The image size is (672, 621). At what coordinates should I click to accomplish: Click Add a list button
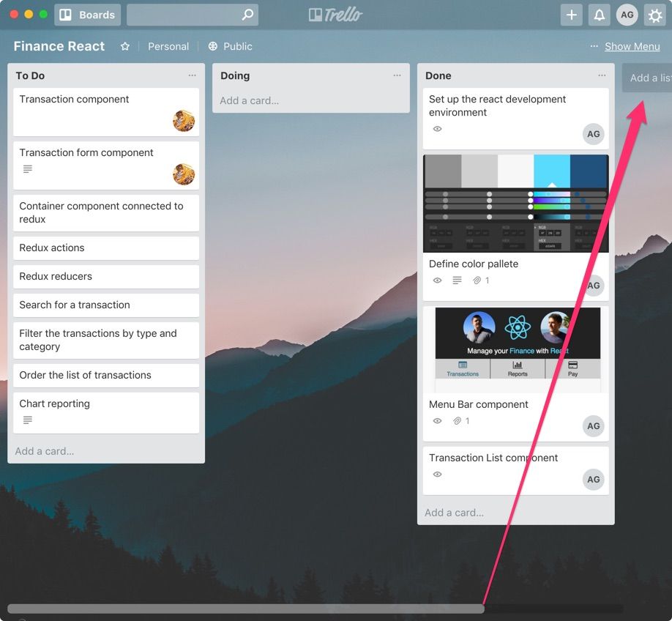[647, 78]
